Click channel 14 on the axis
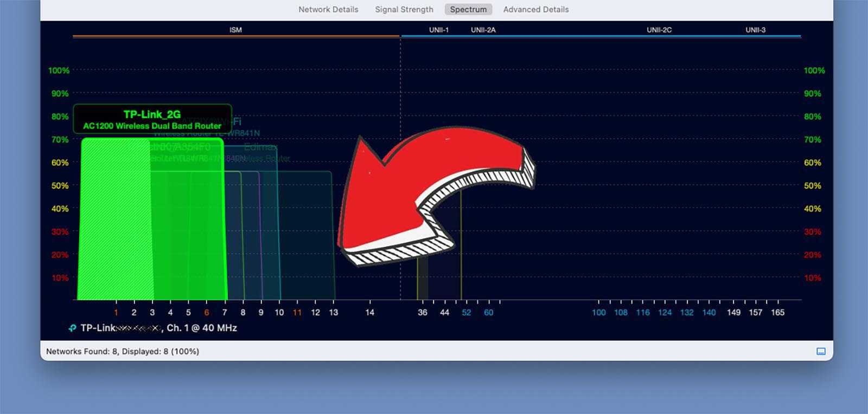The image size is (868, 414). pos(369,312)
